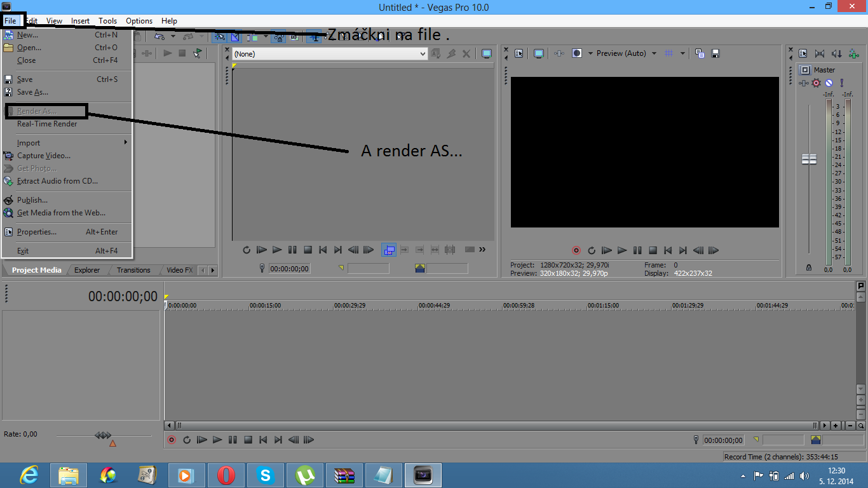Select the Project Media tab
Screen dimensions: 868x488
tap(36, 270)
